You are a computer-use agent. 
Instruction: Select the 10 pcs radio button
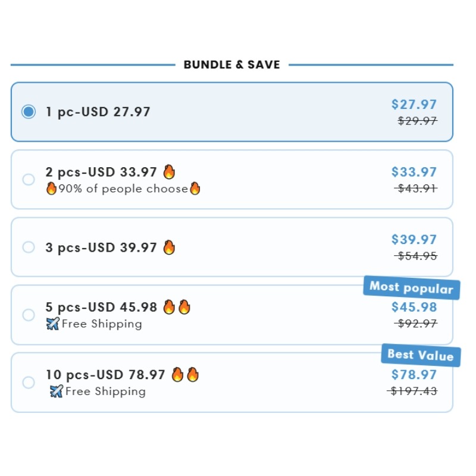(x=29, y=382)
